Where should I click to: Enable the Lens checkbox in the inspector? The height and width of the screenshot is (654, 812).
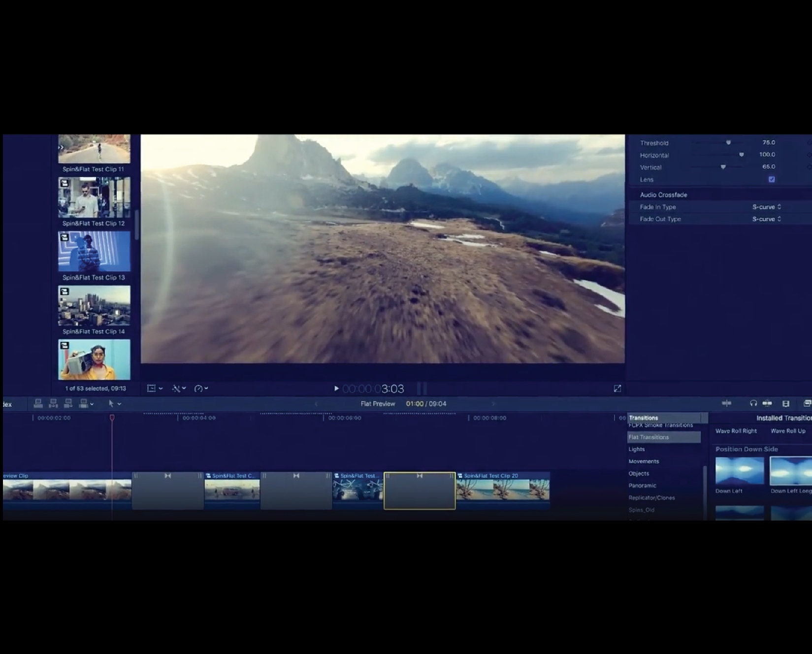pos(771,180)
